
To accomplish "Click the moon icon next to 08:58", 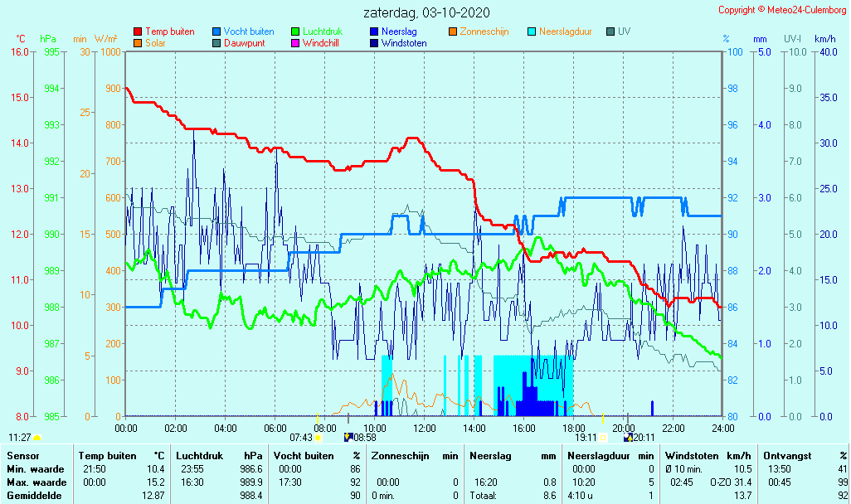I will [348, 437].
